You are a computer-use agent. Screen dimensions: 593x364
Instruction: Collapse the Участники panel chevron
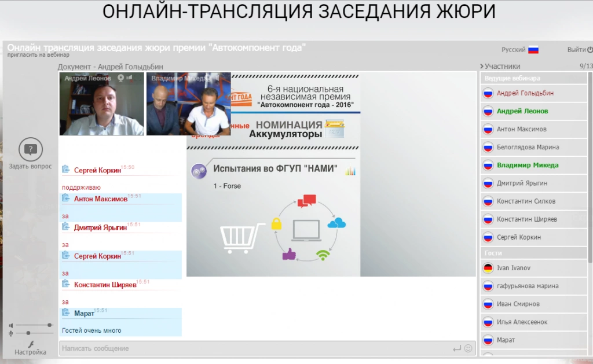[482, 66]
